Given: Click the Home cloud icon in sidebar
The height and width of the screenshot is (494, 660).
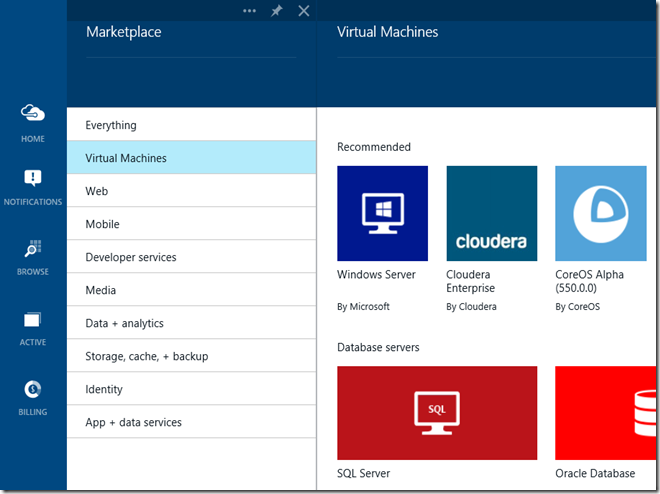Looking at the screenshot, I should 33,114.
